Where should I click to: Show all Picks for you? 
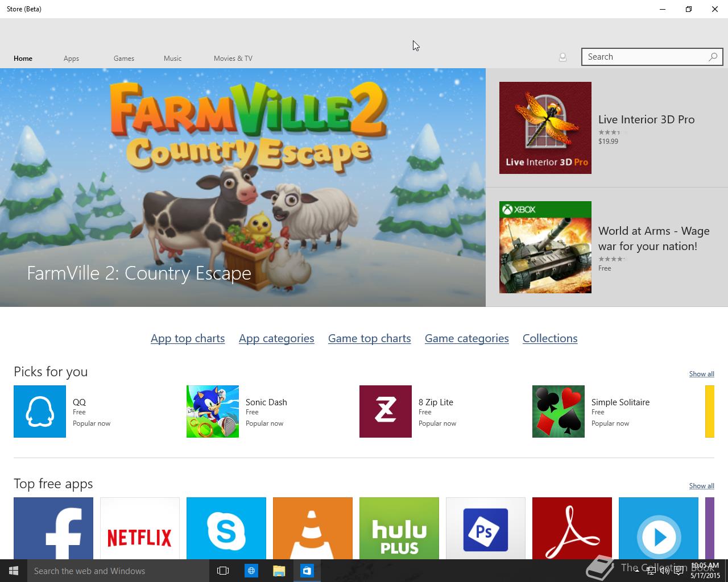click(702, 374)
